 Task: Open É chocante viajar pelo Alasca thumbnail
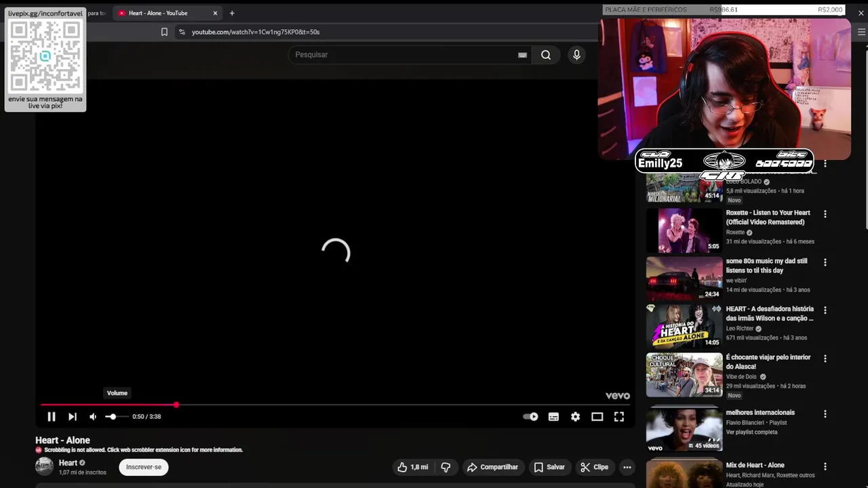pos(684,374)
